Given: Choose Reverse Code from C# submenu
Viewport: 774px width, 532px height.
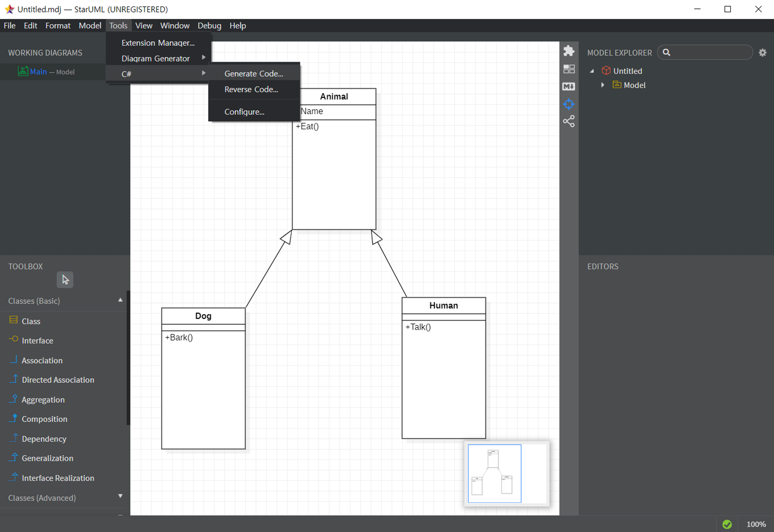Looking at the screenshot, I should 251,89.
